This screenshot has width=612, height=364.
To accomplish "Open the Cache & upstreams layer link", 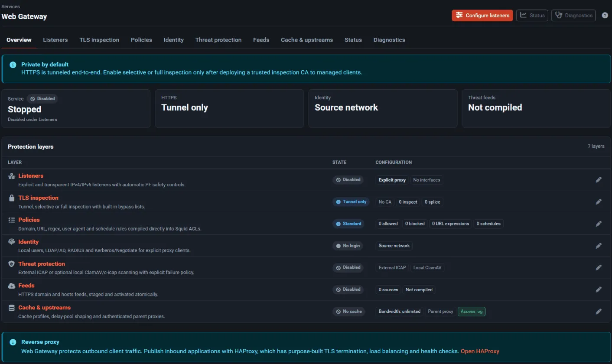I will point(44,308).
